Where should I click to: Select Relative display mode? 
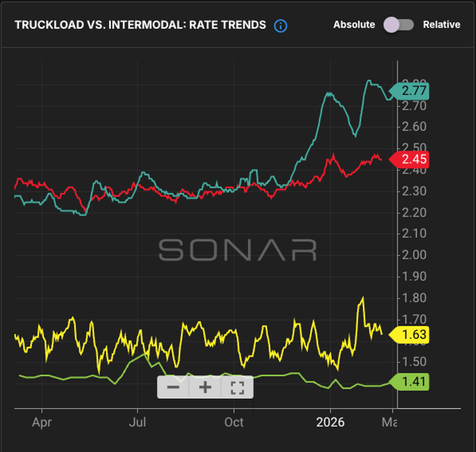point(441,25)
